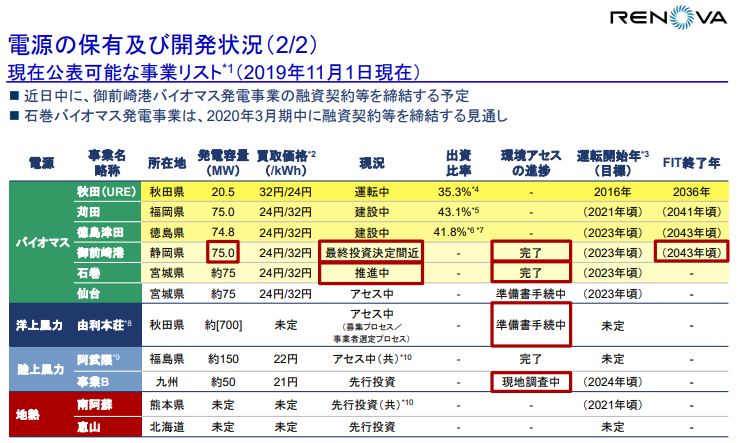Click the 南阿蘇 project name

pyautogui.click(x=94, y=405)
